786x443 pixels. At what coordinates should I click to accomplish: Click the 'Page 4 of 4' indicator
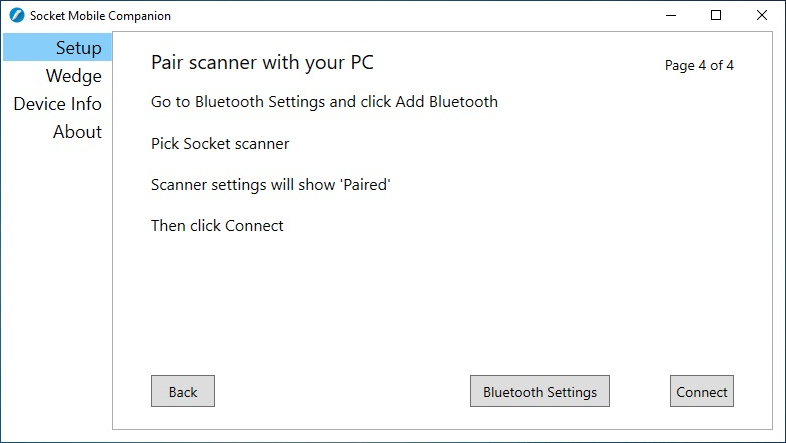coord(699,66)
